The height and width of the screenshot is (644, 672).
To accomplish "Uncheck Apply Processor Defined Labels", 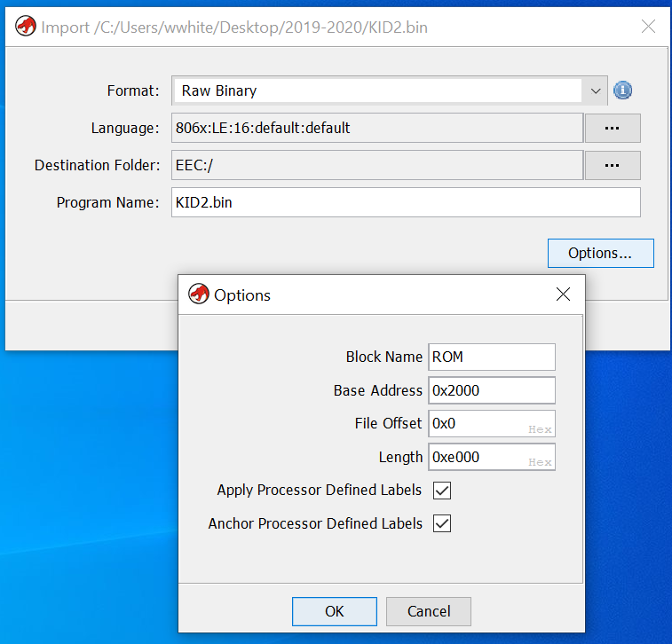I will [x=441, y=490].
